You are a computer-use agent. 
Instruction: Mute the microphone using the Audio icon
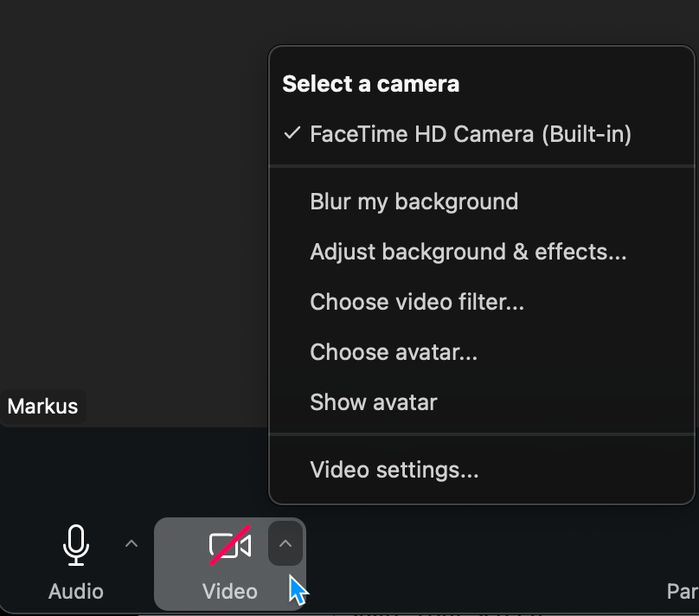click(x=76, y=547)
